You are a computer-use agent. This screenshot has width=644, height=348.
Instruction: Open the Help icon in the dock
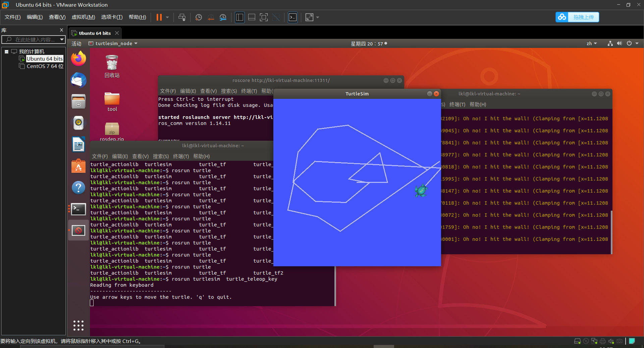click(x=78, y=187)
